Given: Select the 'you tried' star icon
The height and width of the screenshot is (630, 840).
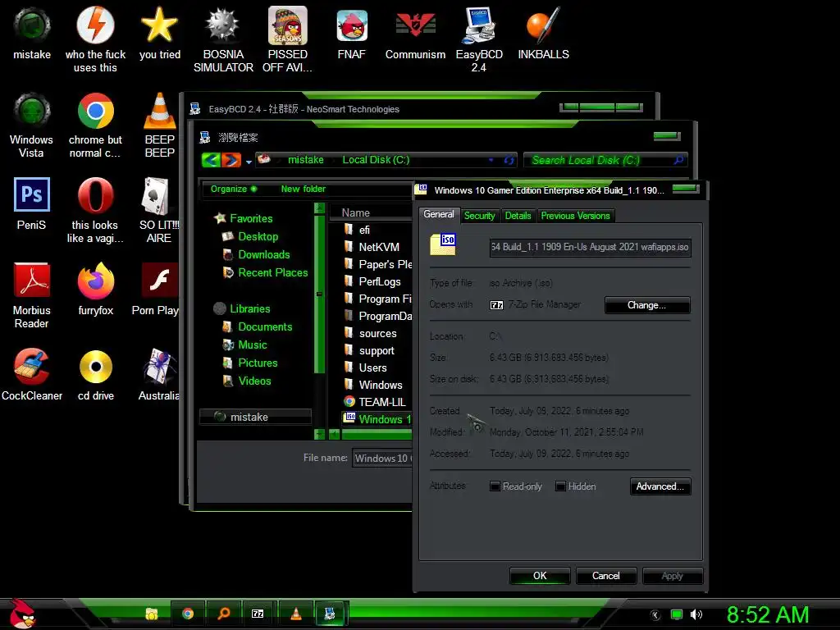Looking at the screenshot, I should (160, 33).
